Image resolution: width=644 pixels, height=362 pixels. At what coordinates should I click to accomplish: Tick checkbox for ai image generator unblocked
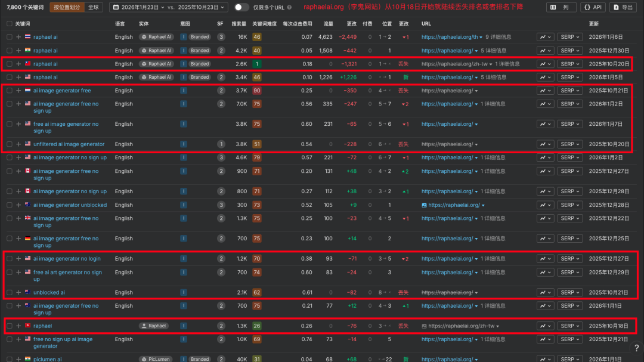tap(10, 205)
